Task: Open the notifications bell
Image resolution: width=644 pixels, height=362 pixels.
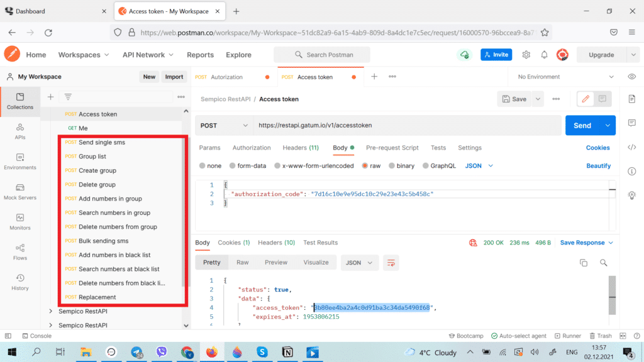Action: pyautogui.click(x=544, y=55)
